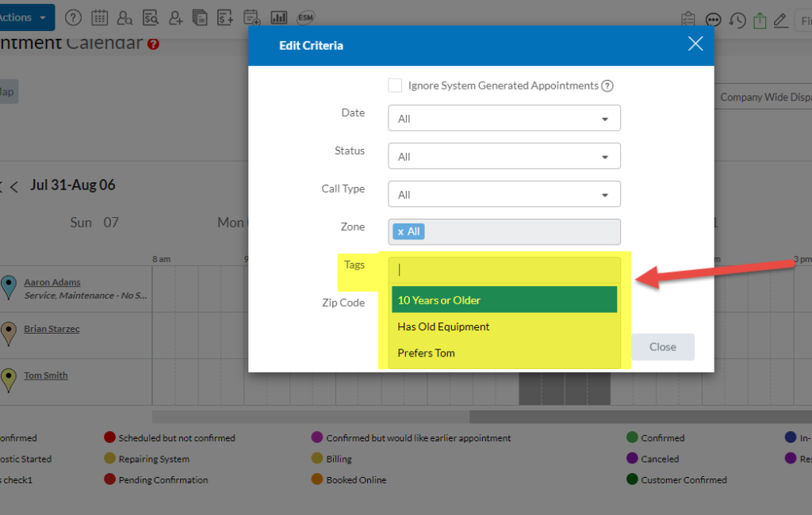Image resolution: width=812 pixels, height=515 pixels.
Task: Check Ignore System Generated Appointments box
Action: [395, 86]
